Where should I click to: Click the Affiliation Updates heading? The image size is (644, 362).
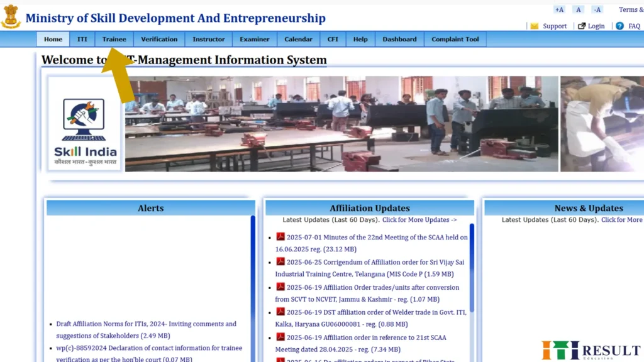(370, 208)
